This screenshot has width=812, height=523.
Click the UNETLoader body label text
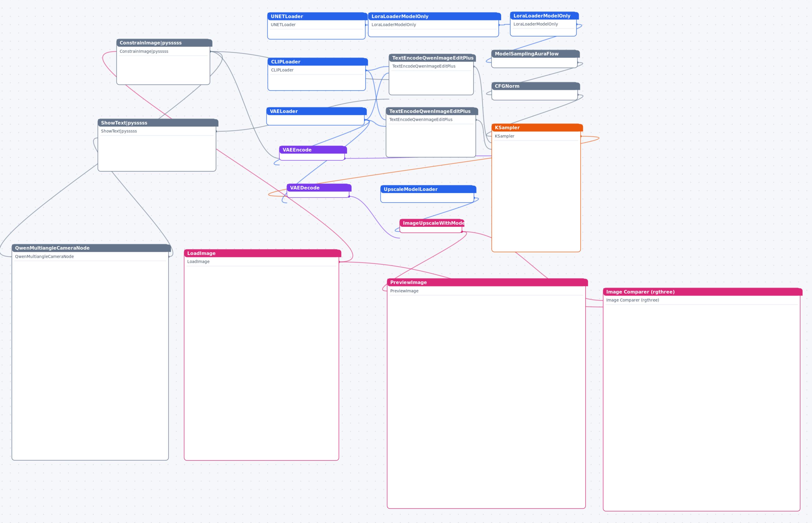click(283, 25)
